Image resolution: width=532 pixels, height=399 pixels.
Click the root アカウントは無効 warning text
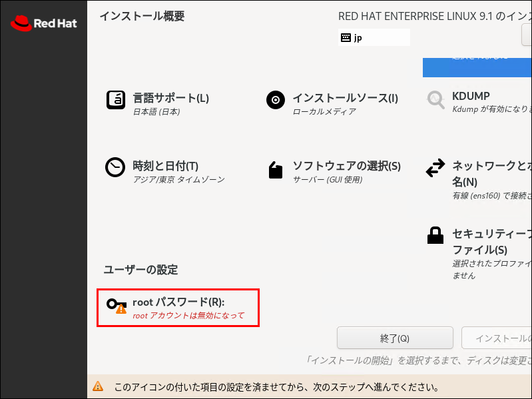[x=188, y=316]
